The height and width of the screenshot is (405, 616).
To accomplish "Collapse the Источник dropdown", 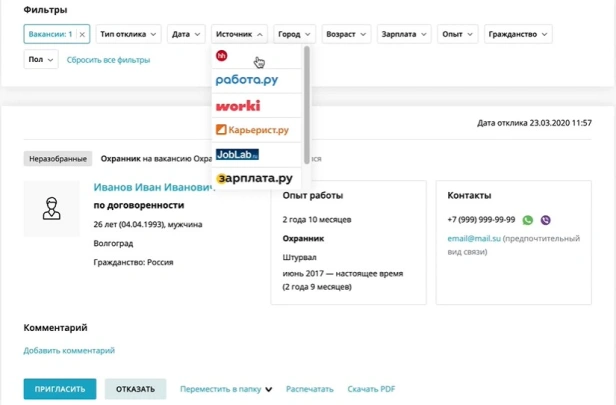I will (x=239, y=34).
